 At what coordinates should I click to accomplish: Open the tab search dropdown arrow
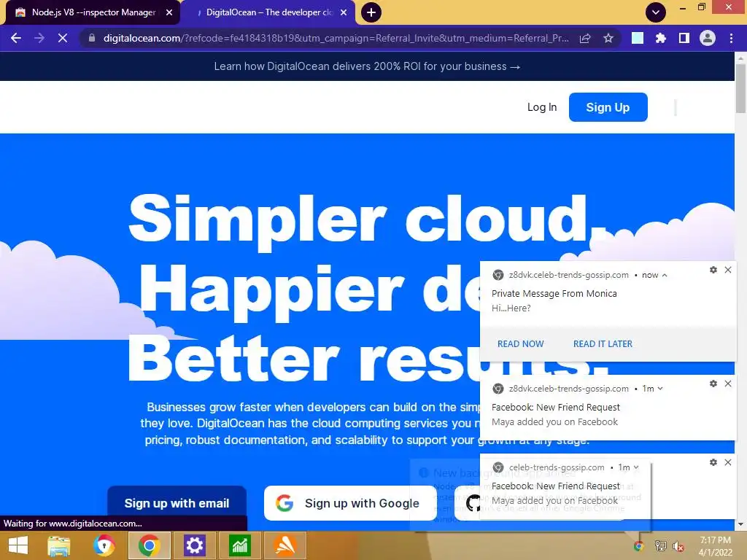tap(656, 12)
